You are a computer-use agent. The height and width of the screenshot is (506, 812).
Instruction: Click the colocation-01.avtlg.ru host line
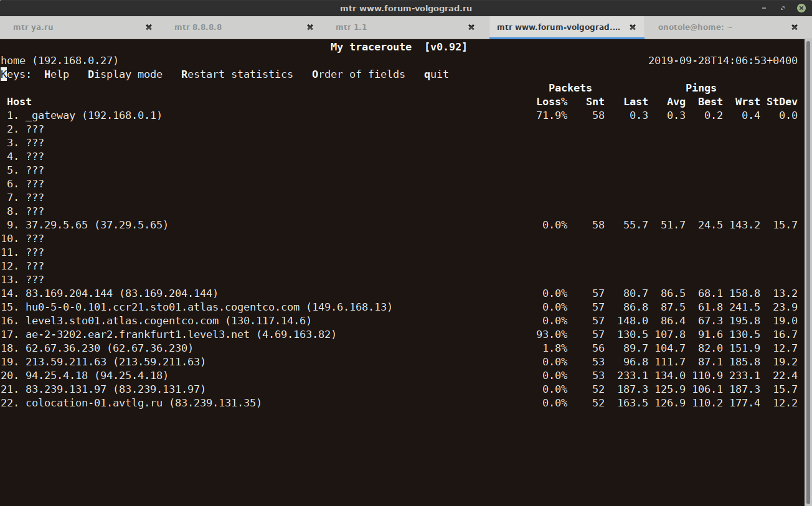[x=143, y=403]
